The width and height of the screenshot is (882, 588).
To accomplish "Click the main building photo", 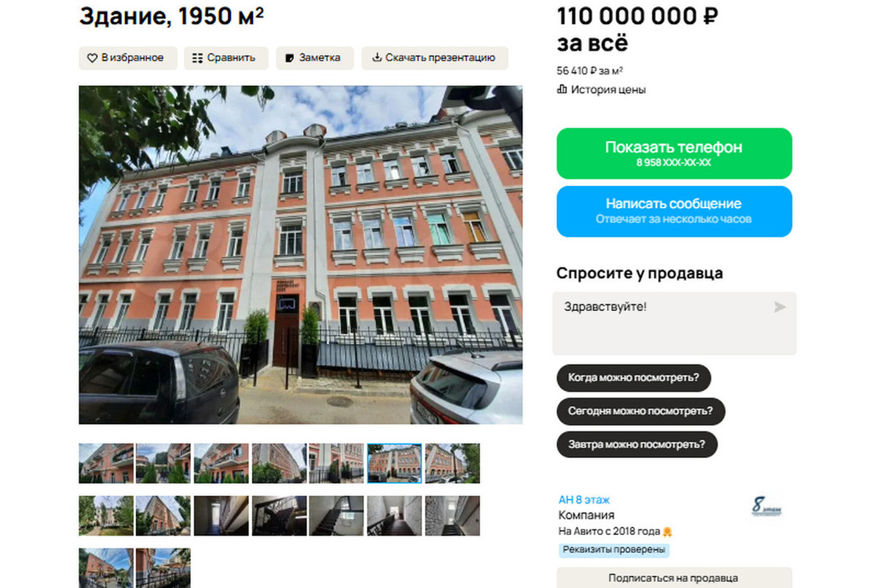I will (301, 255).
